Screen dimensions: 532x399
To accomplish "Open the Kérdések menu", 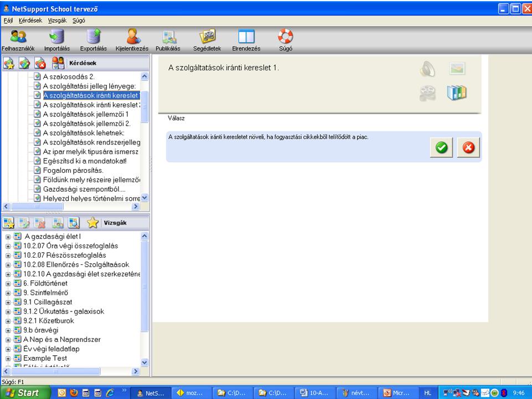I will coord(29,20).
